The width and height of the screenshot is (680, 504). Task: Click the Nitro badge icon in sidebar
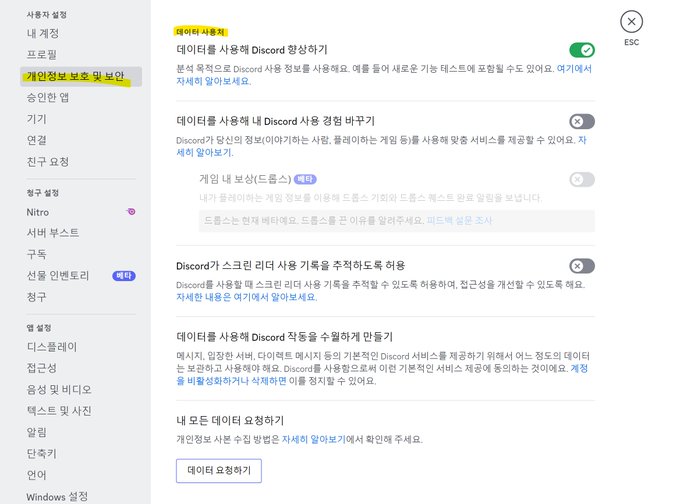[131, 212]
